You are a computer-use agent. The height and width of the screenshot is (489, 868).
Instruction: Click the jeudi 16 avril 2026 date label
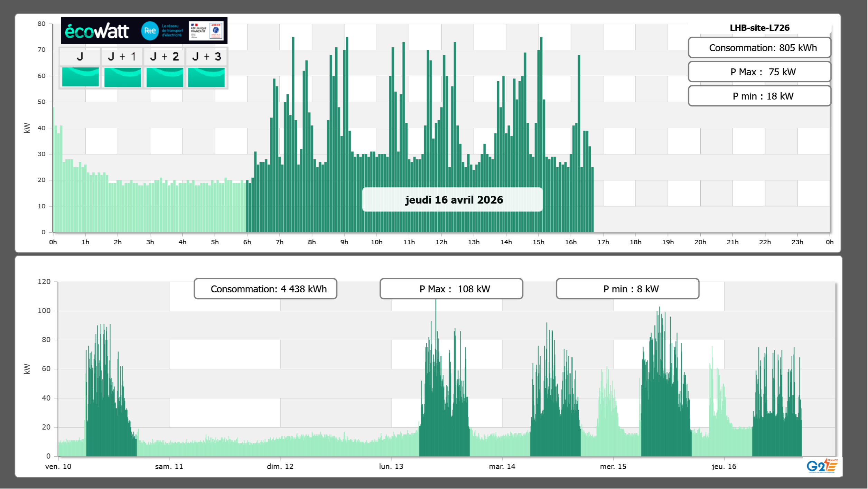click(x=452, y=200)
